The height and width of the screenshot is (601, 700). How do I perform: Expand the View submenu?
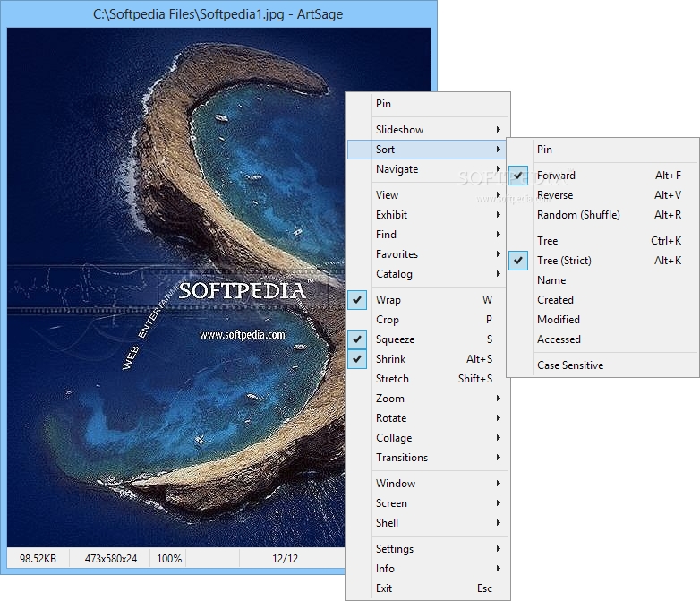click(x=428, y=195)
